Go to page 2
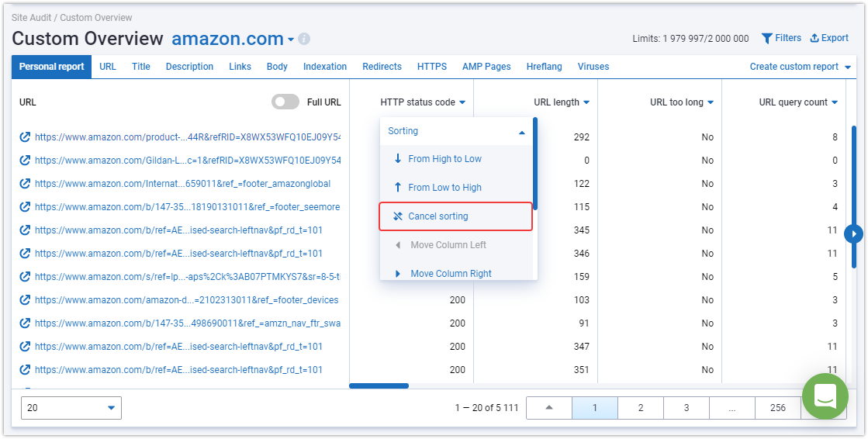 coord(641,408)
